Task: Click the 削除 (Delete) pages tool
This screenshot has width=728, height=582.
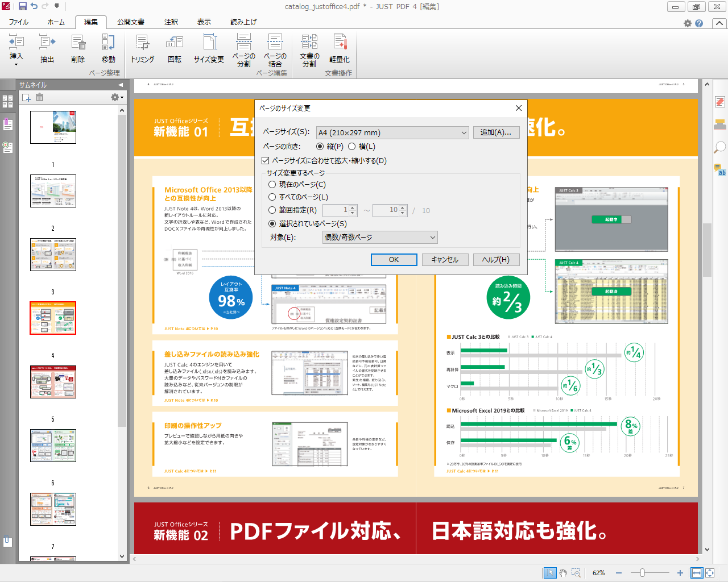Action: point(78,49)
